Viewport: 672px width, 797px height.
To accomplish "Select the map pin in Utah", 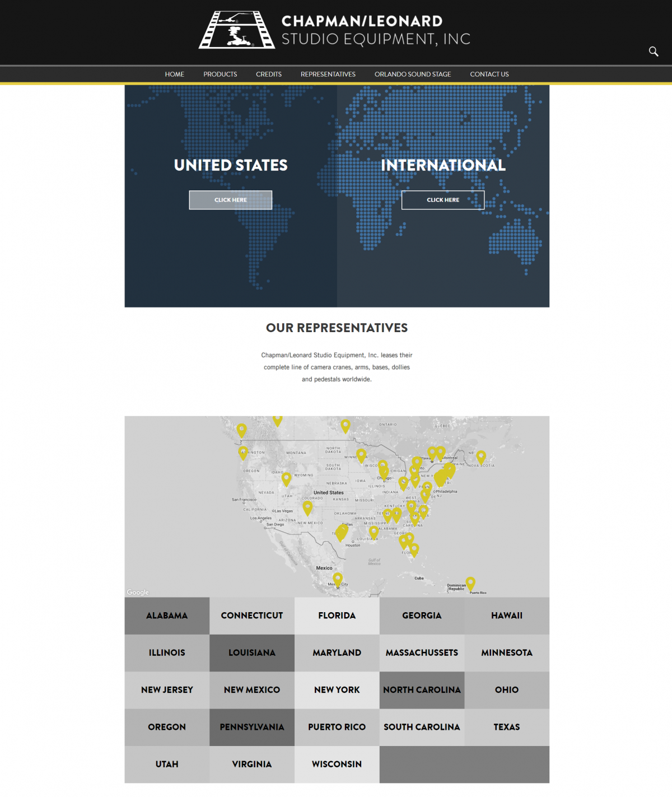I will [x=286, y=479].
